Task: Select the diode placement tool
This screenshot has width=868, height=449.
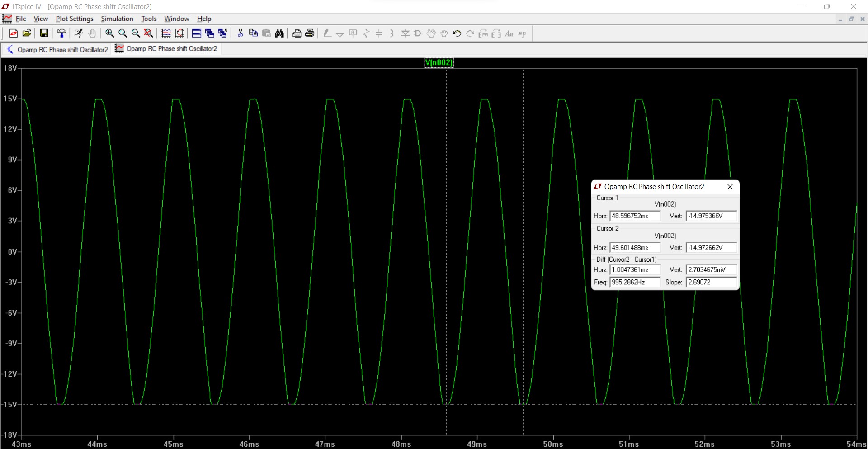Action: pos(405,33)
